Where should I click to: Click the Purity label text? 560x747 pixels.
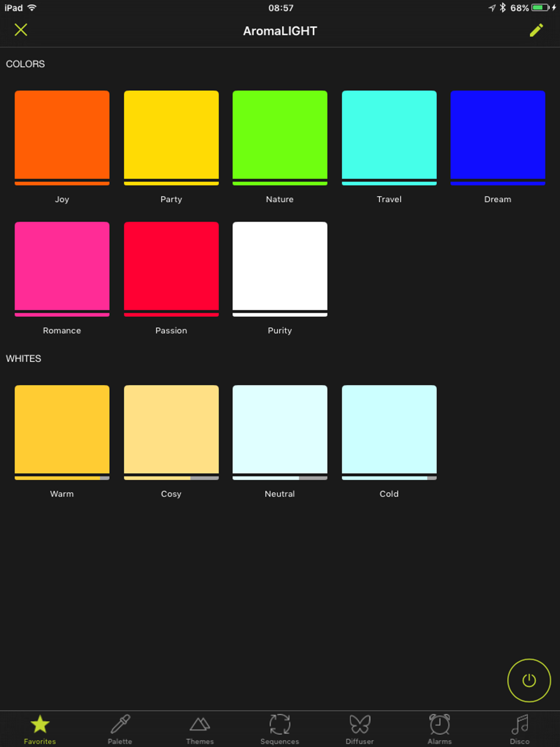pos(280,330)
